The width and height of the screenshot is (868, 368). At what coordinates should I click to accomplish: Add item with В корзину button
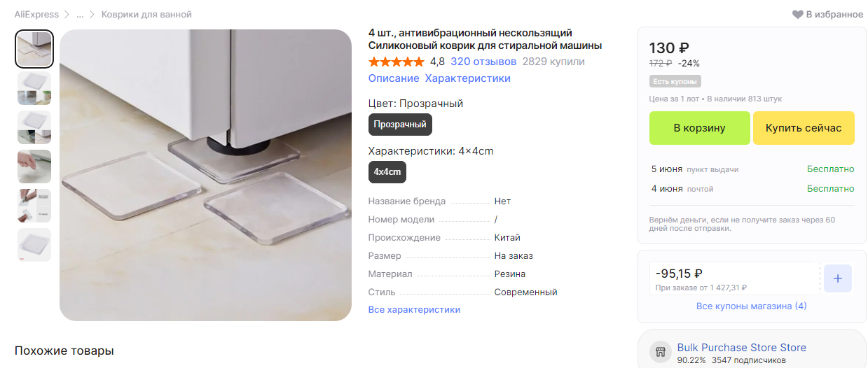700,128
